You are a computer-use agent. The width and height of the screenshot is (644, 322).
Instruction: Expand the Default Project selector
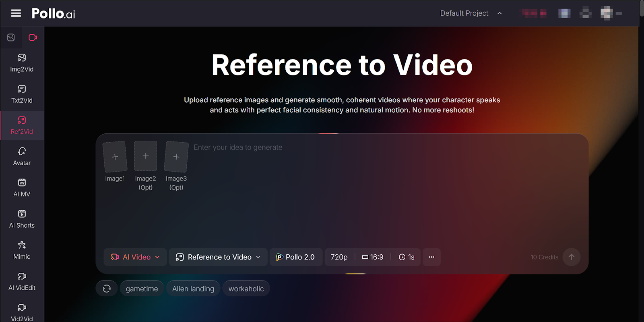coord(471,13)
